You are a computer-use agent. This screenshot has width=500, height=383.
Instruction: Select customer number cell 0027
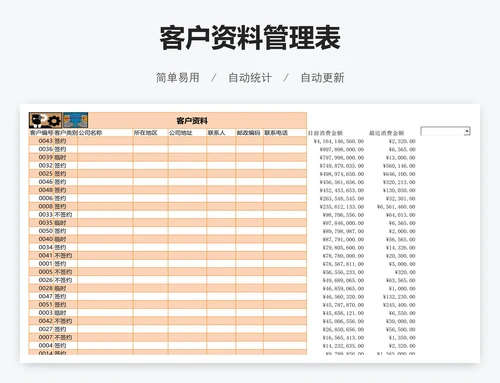click(46, 329)
